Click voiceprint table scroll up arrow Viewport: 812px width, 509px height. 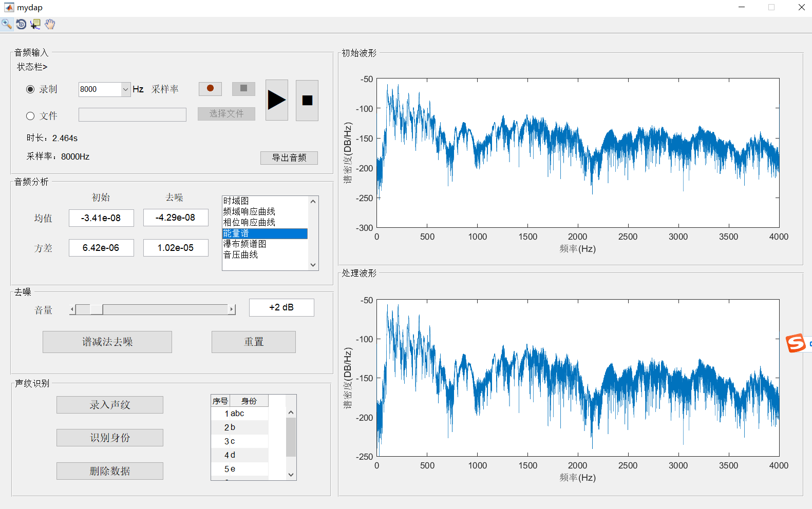291,413
